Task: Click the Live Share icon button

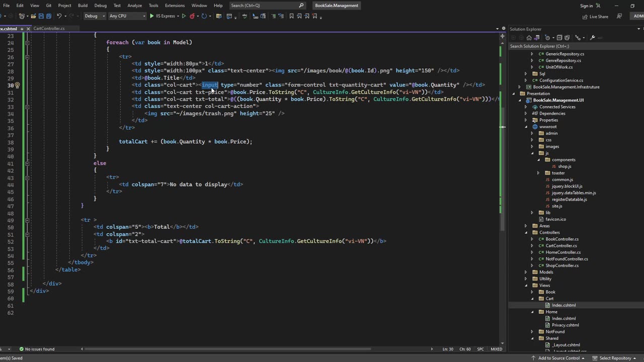Action: [x=595, y=17]
